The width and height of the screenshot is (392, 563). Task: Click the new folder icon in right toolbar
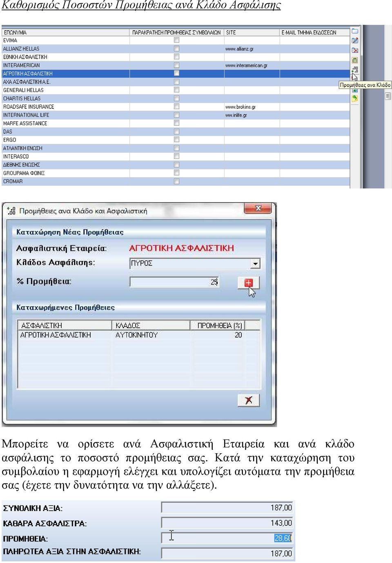point(355,31)
